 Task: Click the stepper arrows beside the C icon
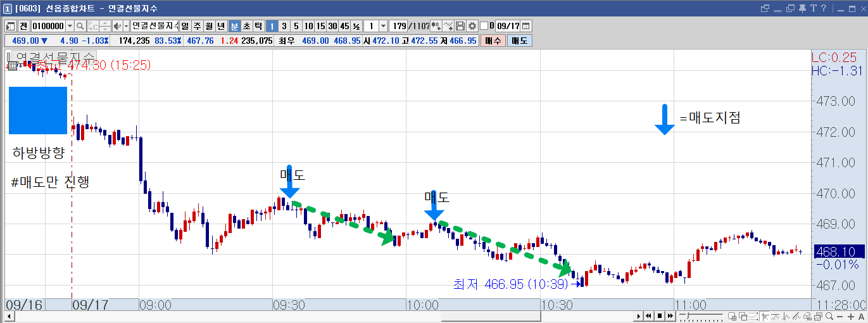[105, 26]
